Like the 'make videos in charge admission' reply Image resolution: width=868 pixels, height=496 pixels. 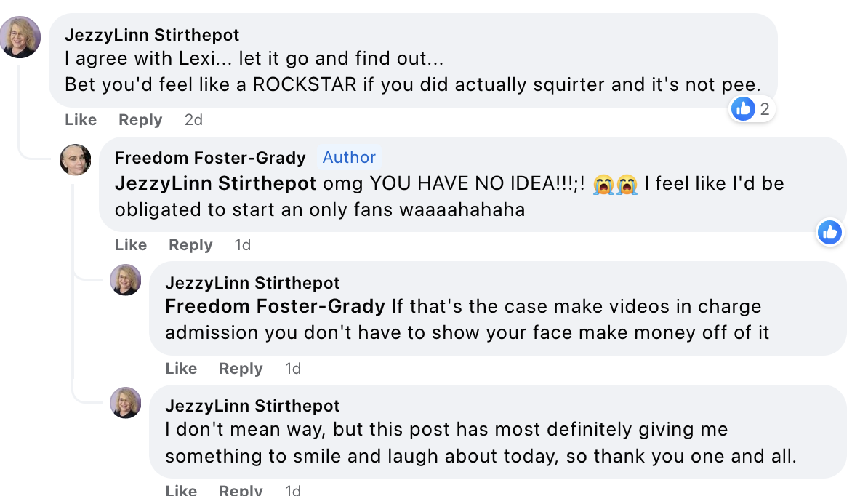coord(181,368)
